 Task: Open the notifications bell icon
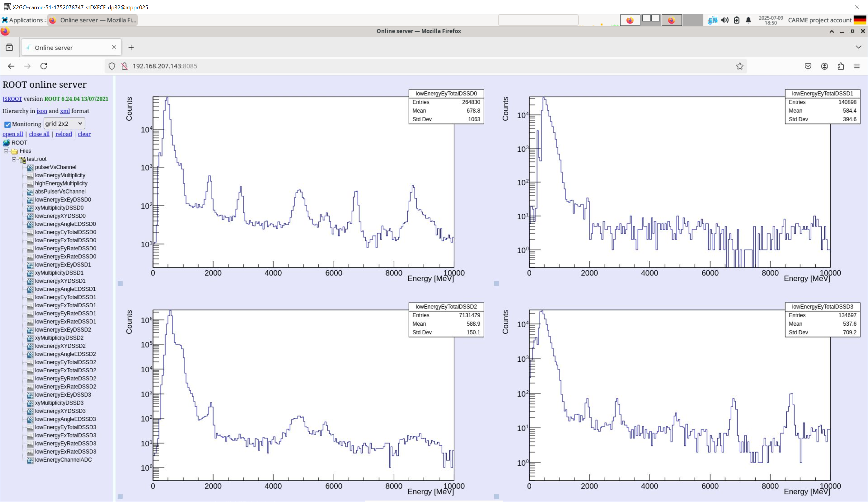748,20
